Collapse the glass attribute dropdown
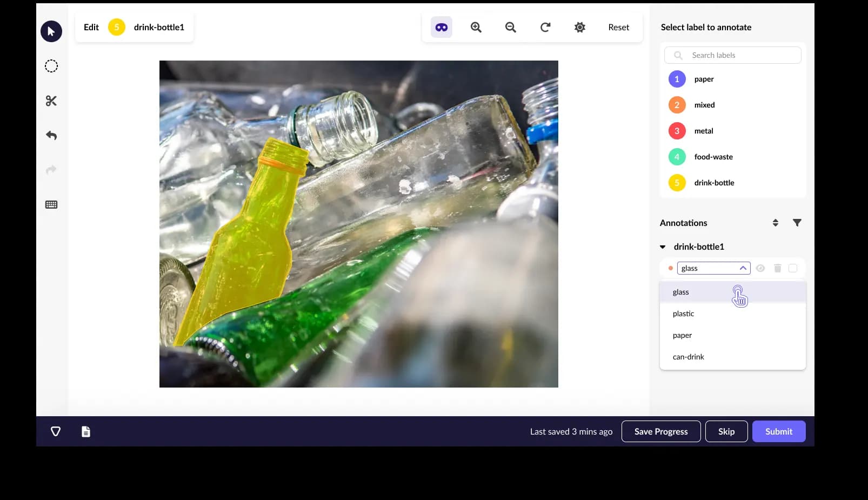Image resolution: width=868 pixels, height=500 pixels. point(743,268)
